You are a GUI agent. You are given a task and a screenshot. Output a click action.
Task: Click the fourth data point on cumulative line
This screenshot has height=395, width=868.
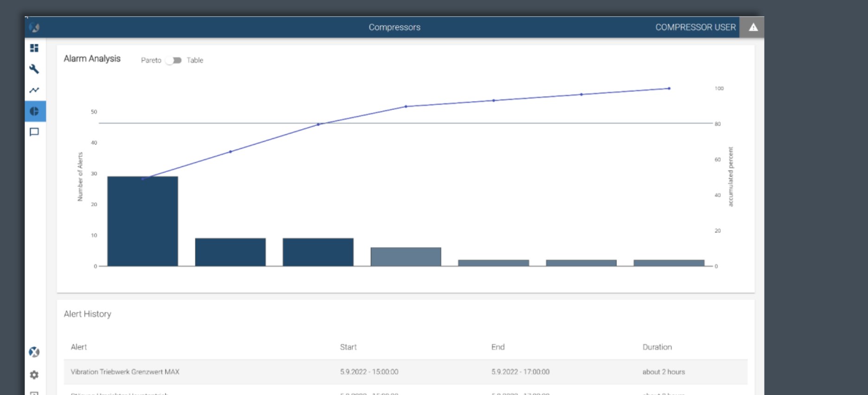[x=406, y=106]
